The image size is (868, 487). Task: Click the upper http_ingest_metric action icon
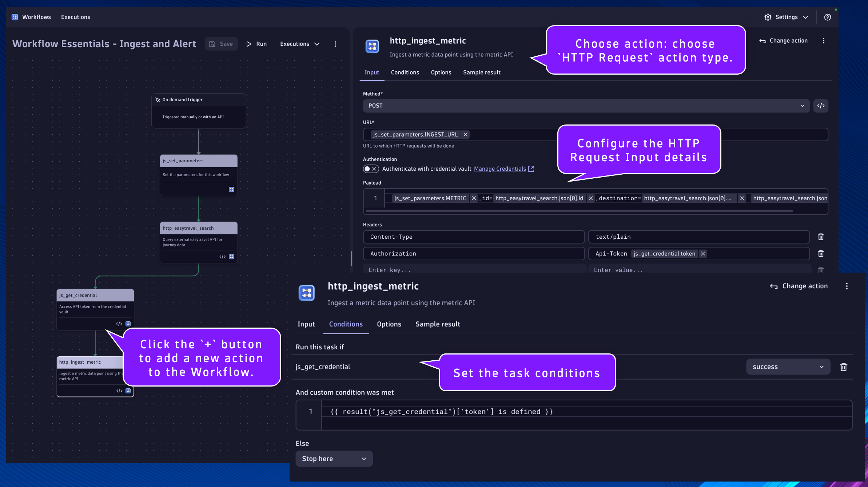coord(372,46)
